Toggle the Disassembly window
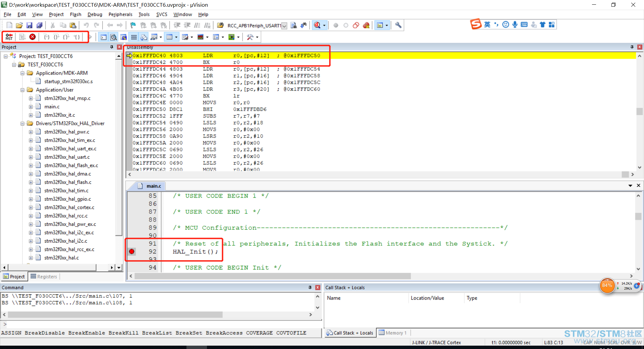 (x=114, y=37)
